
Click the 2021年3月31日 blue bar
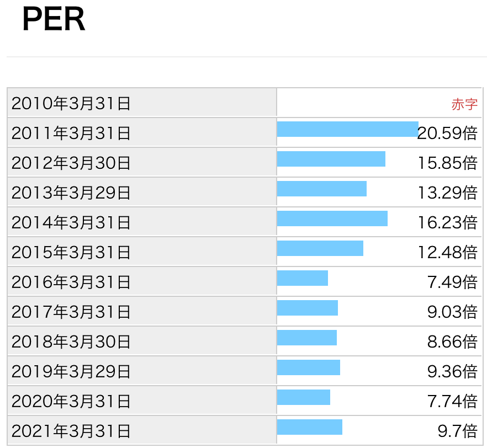[x=310, y=427]
